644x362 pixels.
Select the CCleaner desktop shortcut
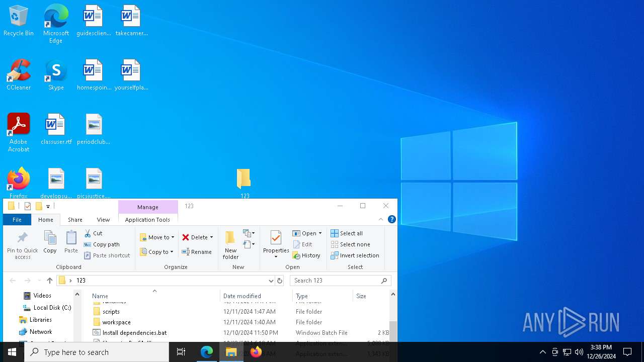coord(19,75)
